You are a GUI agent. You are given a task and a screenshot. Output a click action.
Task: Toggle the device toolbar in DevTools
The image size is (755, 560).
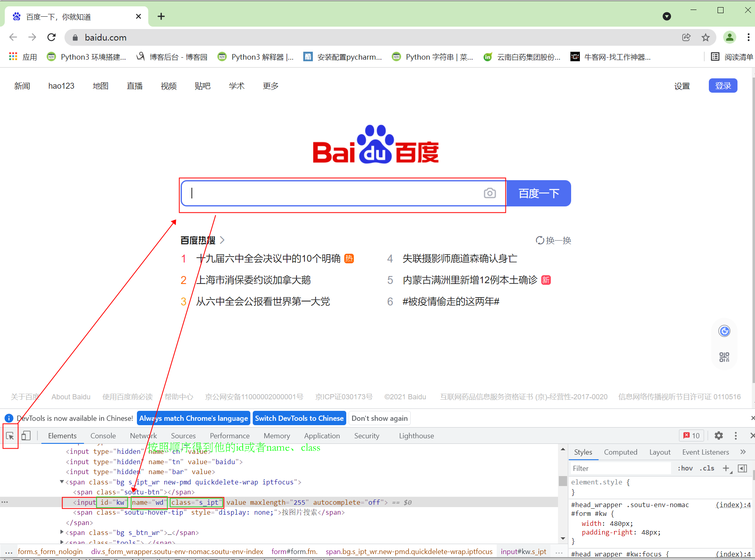[26, 436]
